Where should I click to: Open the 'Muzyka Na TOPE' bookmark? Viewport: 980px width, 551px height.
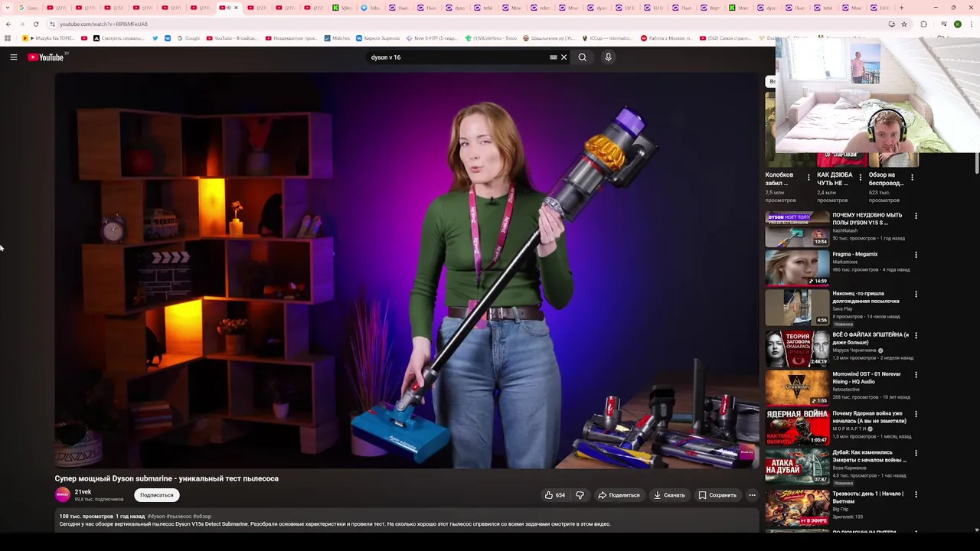[x=48, y=38]
